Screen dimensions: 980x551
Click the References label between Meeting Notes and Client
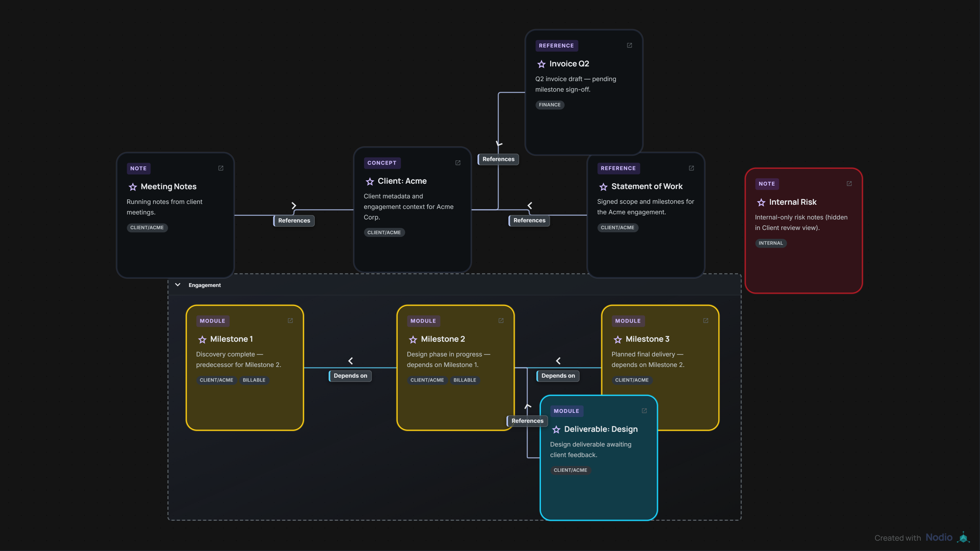(x=294, y=221)
